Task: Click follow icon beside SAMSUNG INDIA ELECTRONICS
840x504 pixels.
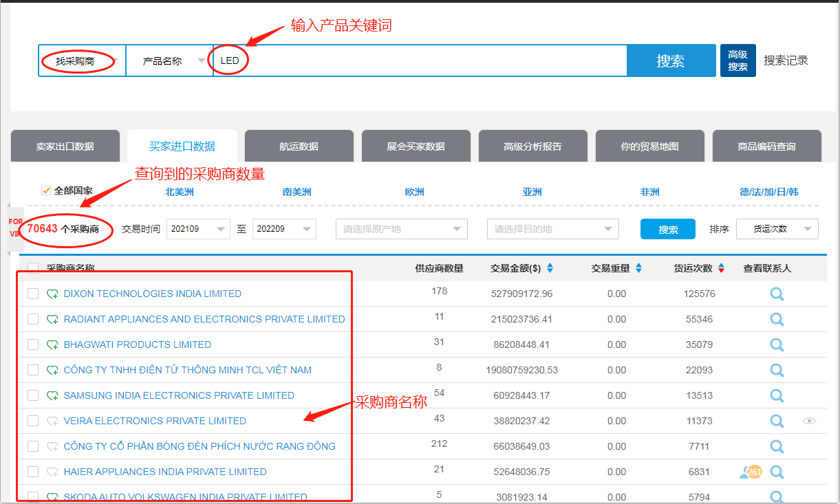Action: (x=52, y=396)
